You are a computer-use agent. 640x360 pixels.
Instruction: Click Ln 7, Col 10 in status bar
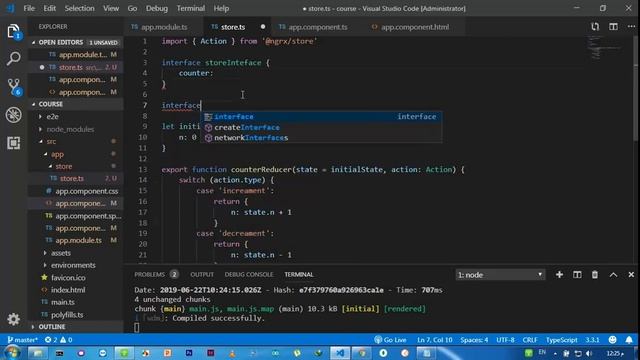435,340
